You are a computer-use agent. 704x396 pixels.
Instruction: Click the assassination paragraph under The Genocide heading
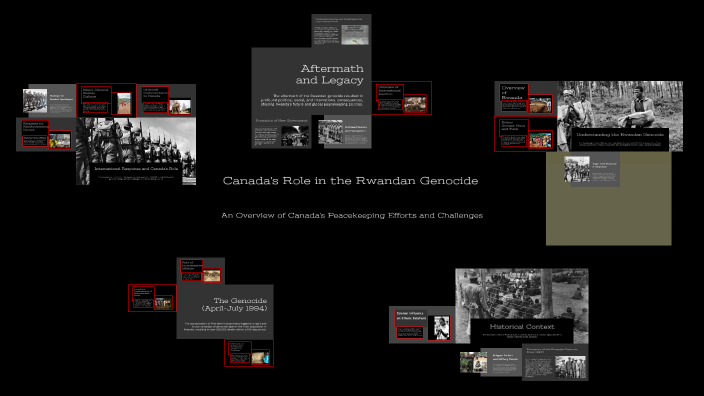click(225, 326)
